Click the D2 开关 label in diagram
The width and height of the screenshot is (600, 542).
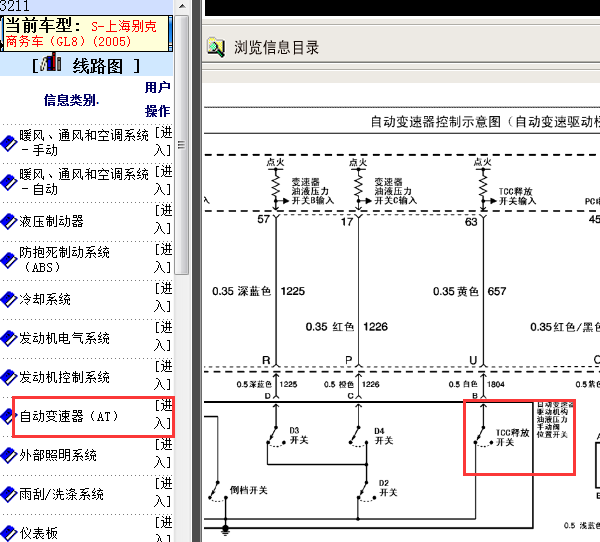pyautogui.click(x=388, y=488)
